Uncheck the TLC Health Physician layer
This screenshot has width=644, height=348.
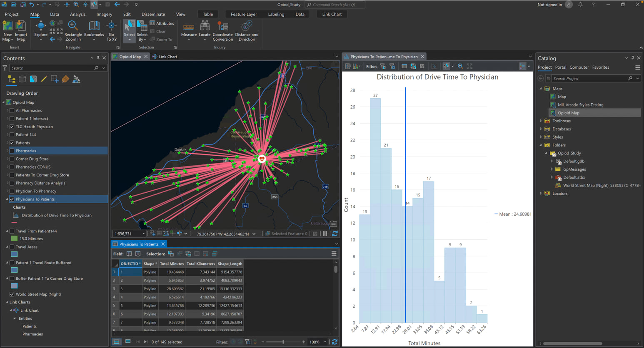[12, 127]
